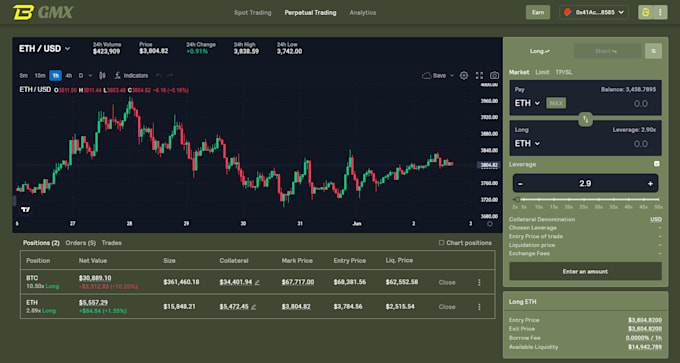Click the yellow B network icon in header

pos(645,13)
